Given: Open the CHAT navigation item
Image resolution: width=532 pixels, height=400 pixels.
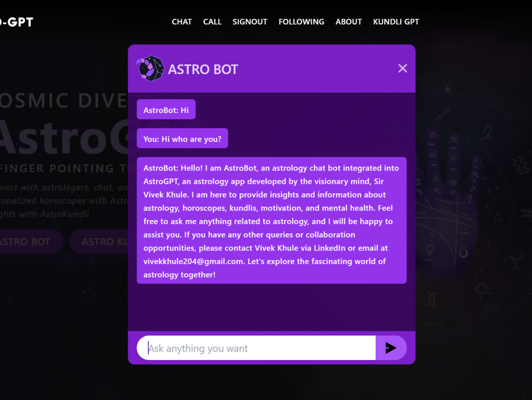Looking at the screenshot, I should (x=181, y=22).
